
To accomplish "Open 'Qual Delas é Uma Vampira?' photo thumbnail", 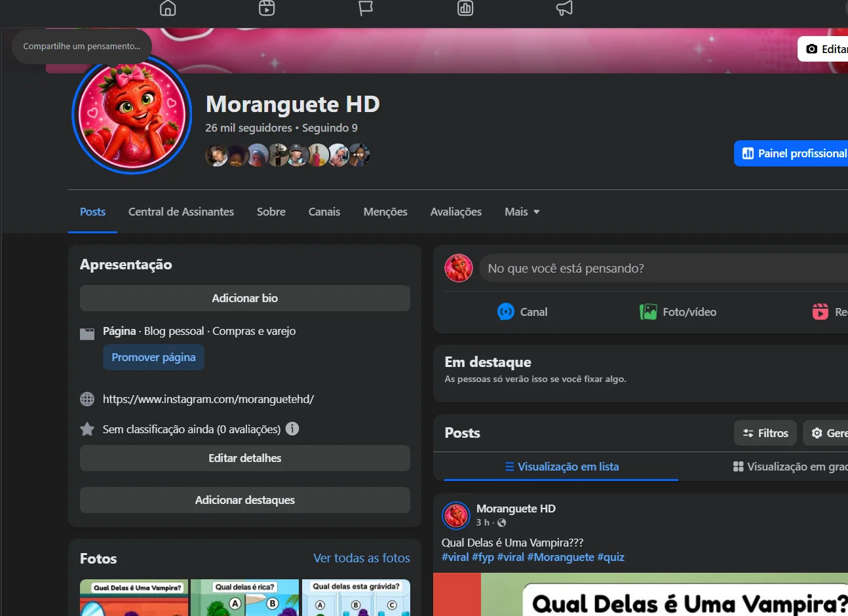I will pyautogui.click(x=134, y=598).
